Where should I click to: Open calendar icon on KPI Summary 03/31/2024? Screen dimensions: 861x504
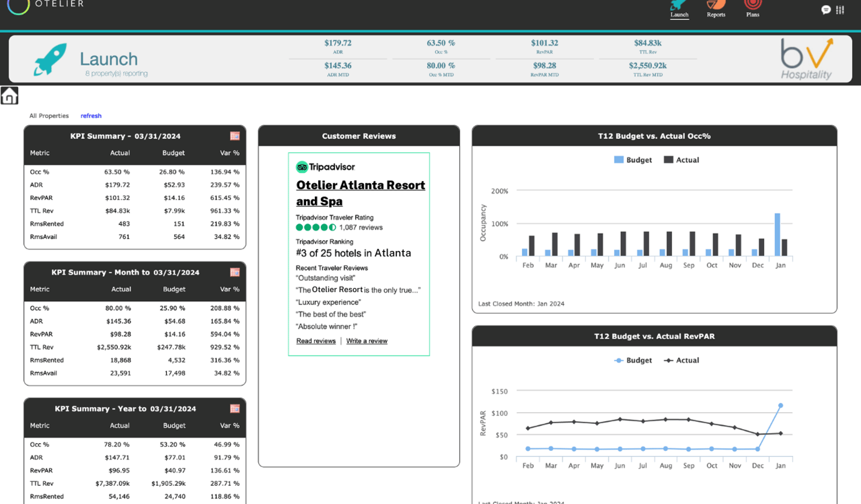235,136
